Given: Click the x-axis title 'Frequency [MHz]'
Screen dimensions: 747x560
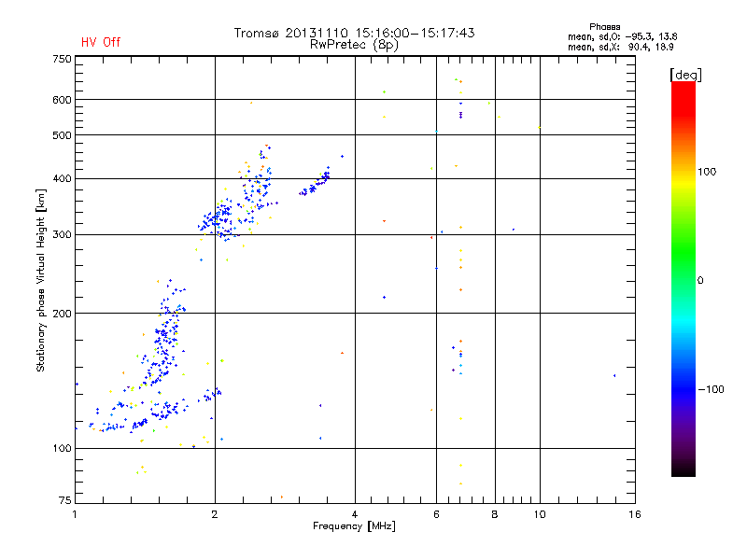Looking at the screenshot, I should point(354,526).
